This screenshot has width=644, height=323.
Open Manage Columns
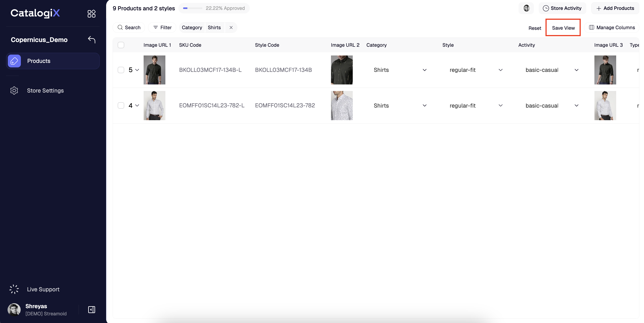612,28
